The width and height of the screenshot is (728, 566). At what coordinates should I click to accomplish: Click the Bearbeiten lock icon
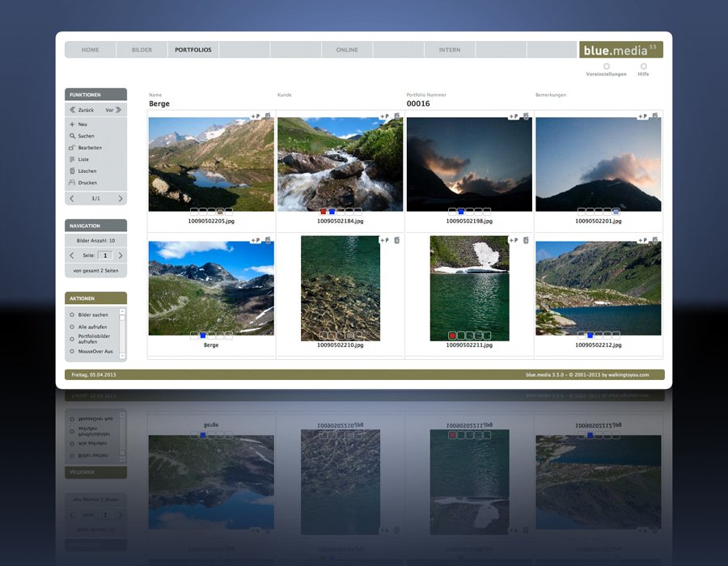72,147
